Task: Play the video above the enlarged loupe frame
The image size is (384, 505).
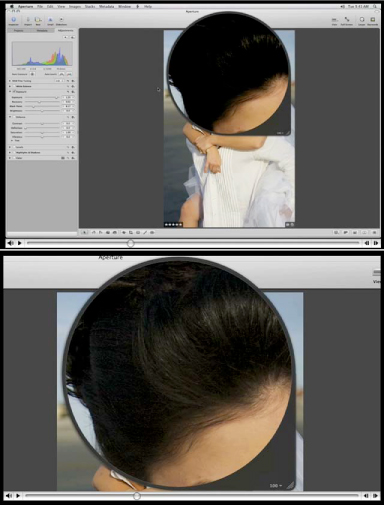Action: (19, 243)
